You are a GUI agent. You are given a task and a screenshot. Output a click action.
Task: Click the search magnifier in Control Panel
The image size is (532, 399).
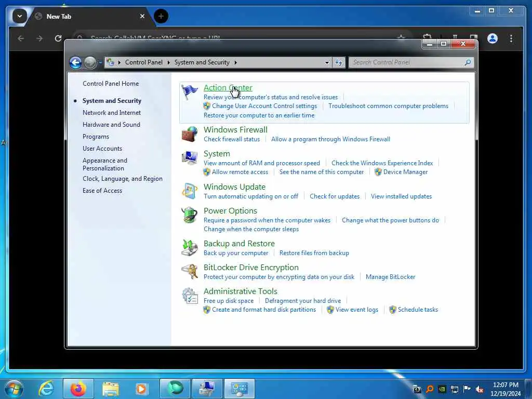tap(468, 62)
